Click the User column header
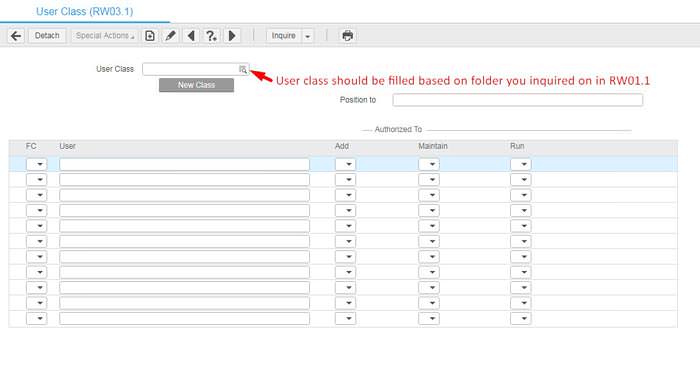700x367 pixels. (x=67, y=146)
